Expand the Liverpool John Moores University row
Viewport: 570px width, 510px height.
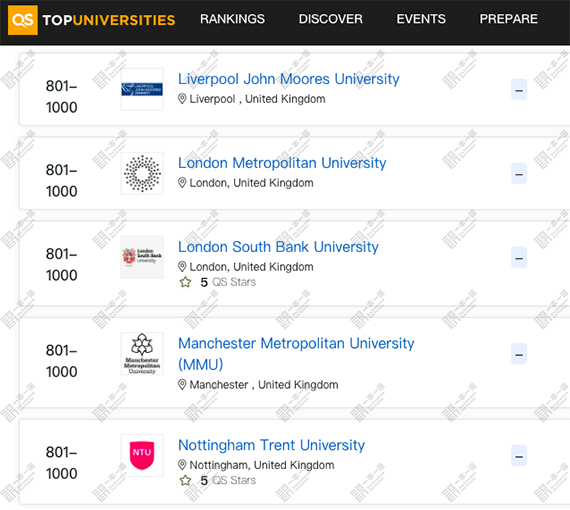[x=519, y=89]
